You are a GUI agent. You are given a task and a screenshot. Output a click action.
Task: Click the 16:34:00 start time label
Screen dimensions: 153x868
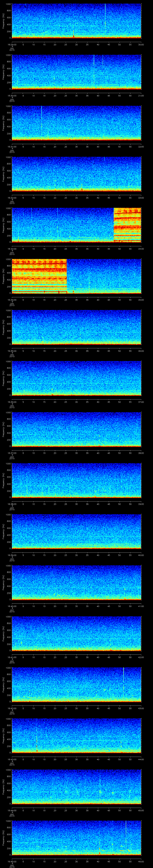[x=12, y=300]
